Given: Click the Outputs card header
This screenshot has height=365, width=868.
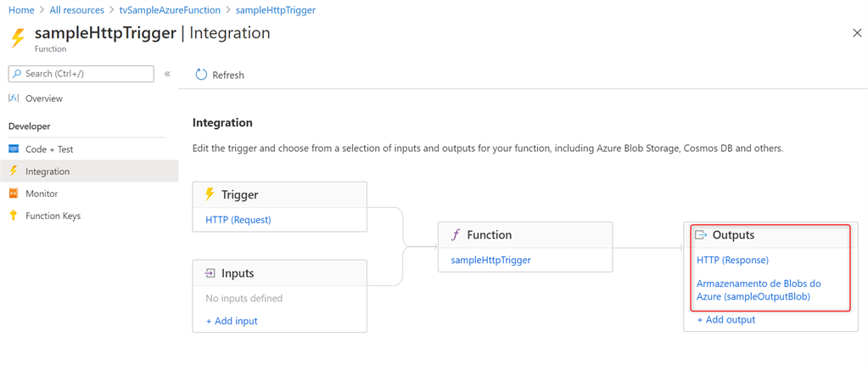Looking at the screenshot, I should (770, 235).
